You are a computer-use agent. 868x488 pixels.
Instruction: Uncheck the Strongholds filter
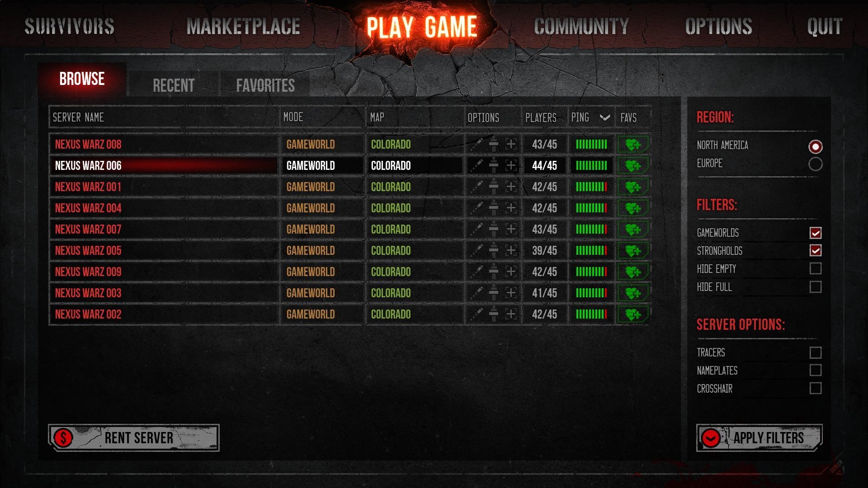coord(815,250)
